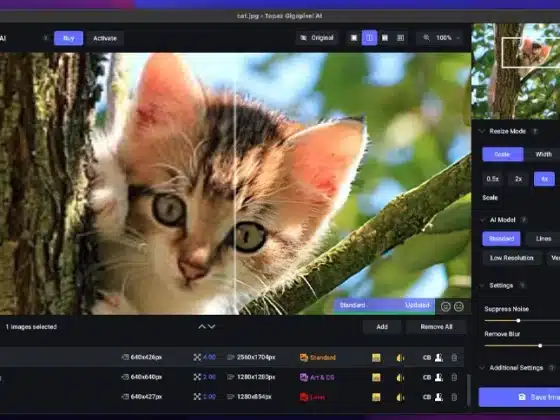Image resolution: width=560 pixels, height=420 pixels.
Task: Click the navigator thumbnail preview
Action: click(516, 71)
